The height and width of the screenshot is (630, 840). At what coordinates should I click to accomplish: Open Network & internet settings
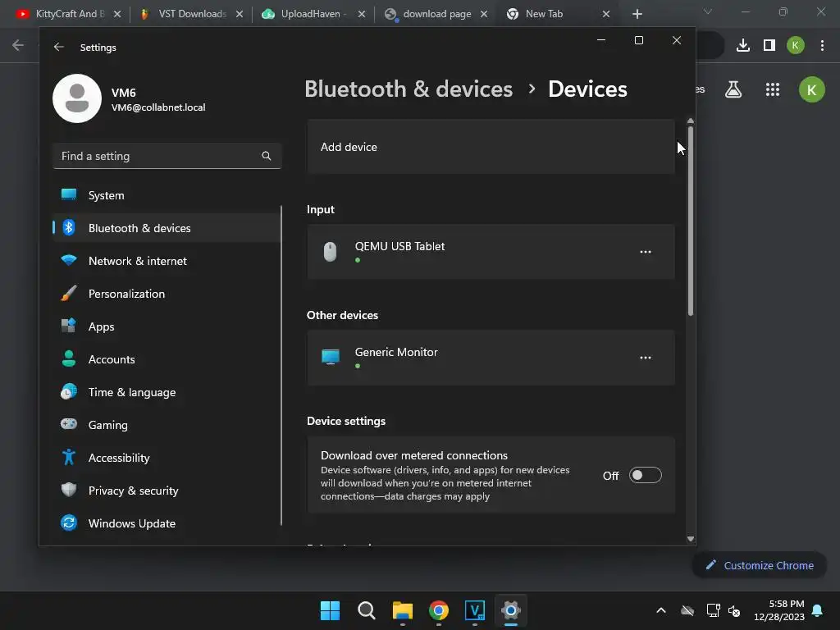[x=167, y=261]
